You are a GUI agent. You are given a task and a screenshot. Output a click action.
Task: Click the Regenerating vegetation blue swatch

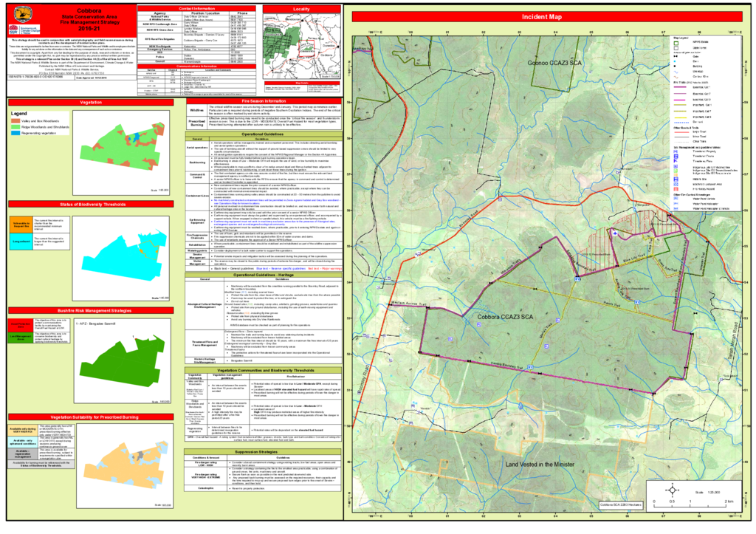pos(16,133)
